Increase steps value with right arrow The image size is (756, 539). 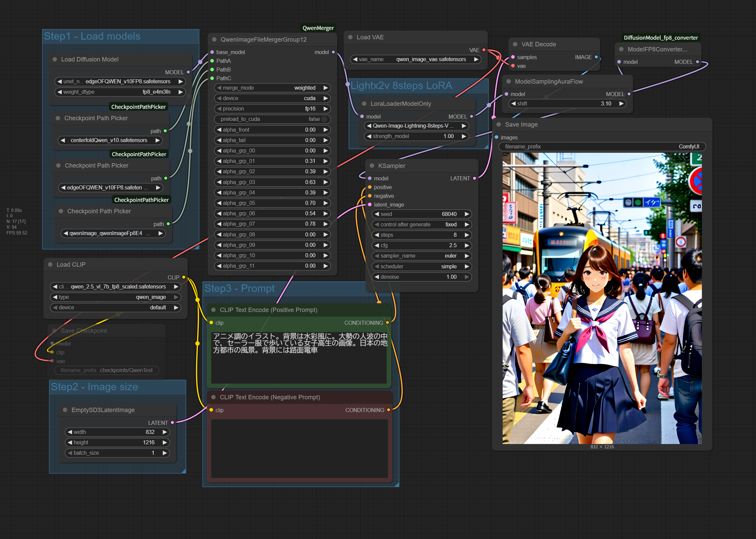click(x=467, y=235)
